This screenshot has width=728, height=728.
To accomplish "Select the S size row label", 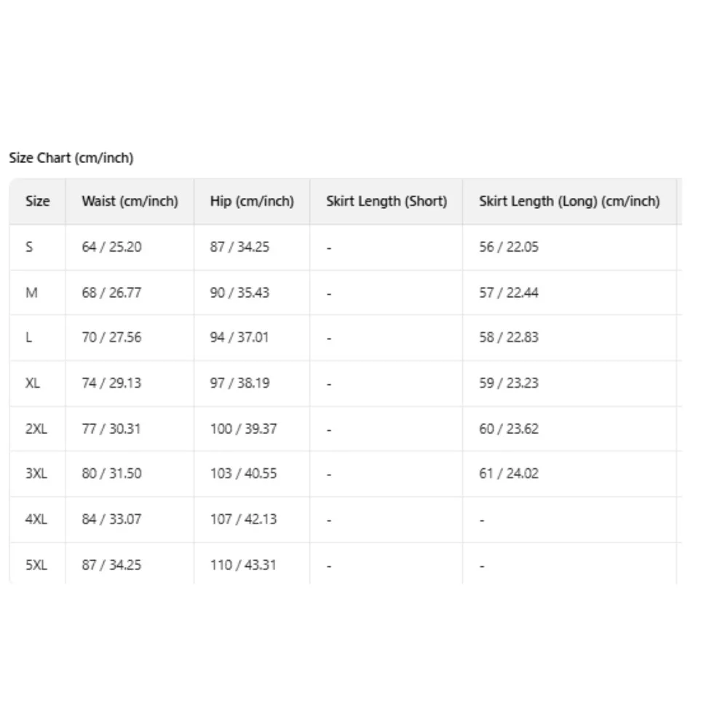I will pos(29,247).
